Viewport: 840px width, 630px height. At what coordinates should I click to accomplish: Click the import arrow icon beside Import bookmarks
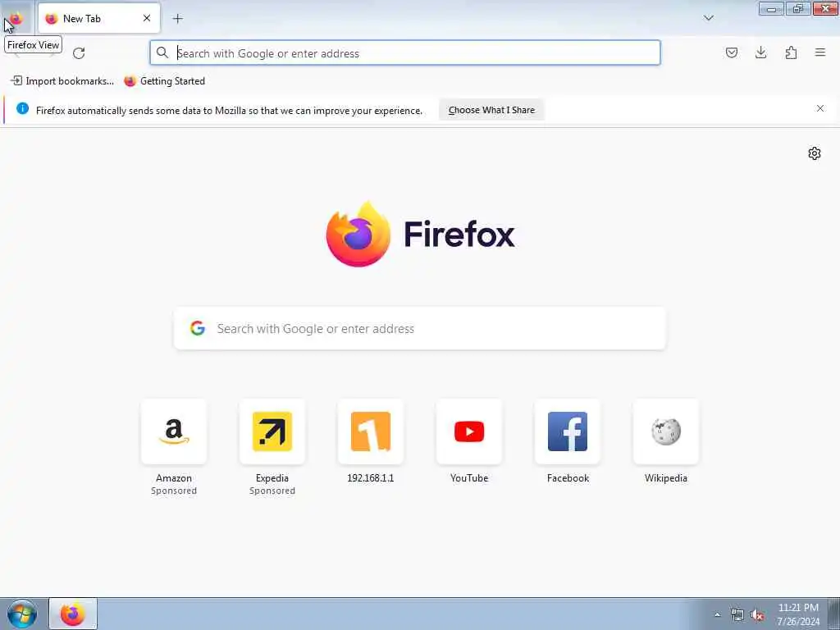click(x=16, y=80)
